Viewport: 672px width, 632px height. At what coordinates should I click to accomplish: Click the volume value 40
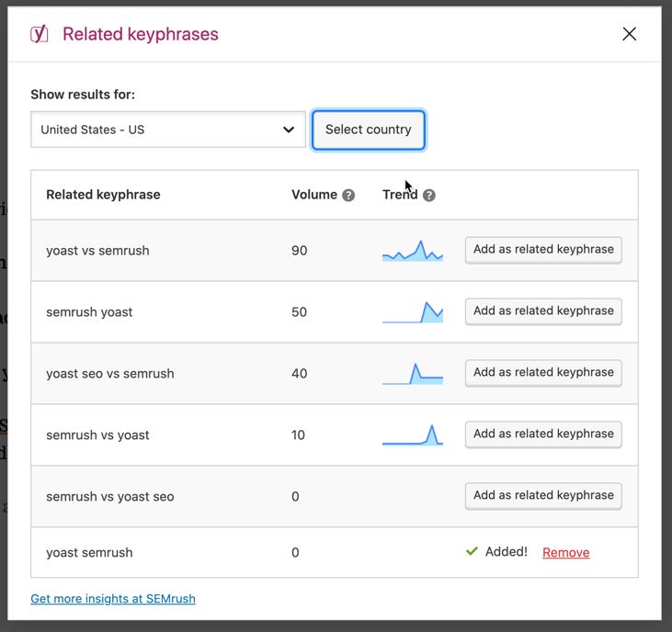pyautogui.click(x=299, y=373)
